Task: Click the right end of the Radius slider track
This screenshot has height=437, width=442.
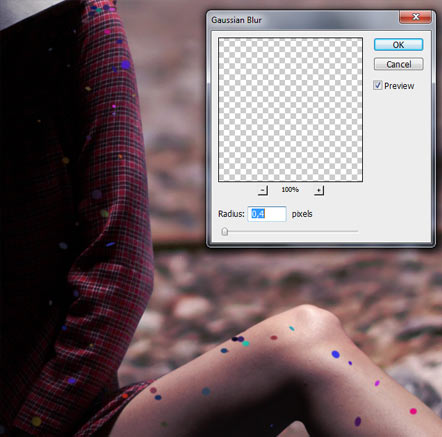Action: [357, 231]
